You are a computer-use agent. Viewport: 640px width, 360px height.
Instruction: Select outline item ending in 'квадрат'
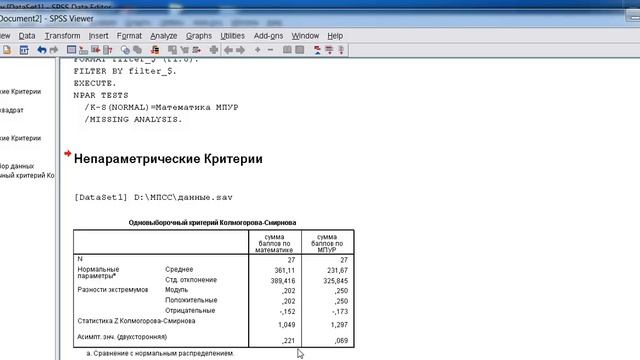pos(12,110)
